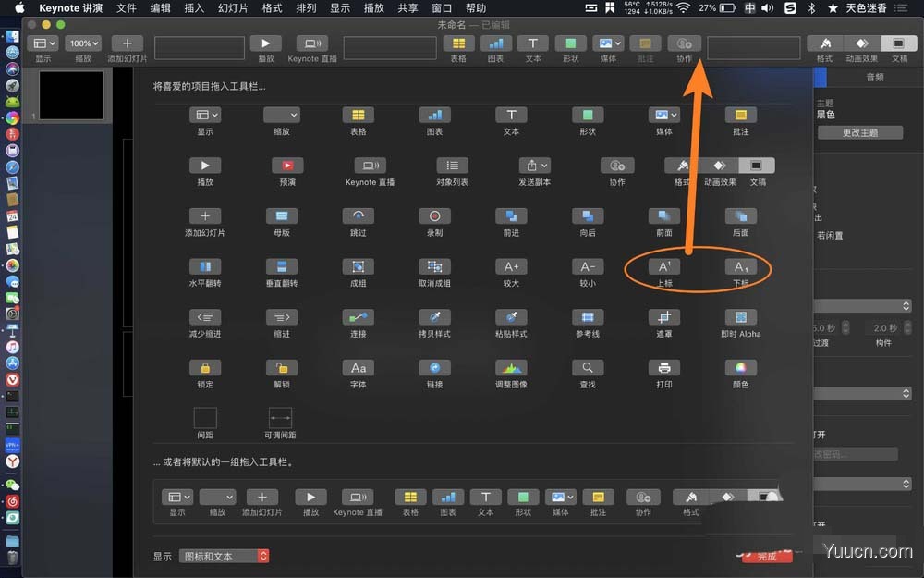
Task: Select the 即时 Alpha item
Action: point(741,317)
